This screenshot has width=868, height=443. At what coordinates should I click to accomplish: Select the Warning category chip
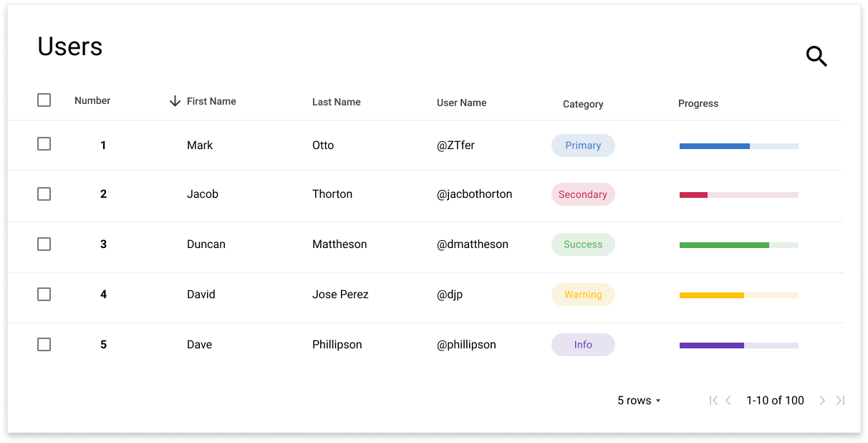(583, 295)
